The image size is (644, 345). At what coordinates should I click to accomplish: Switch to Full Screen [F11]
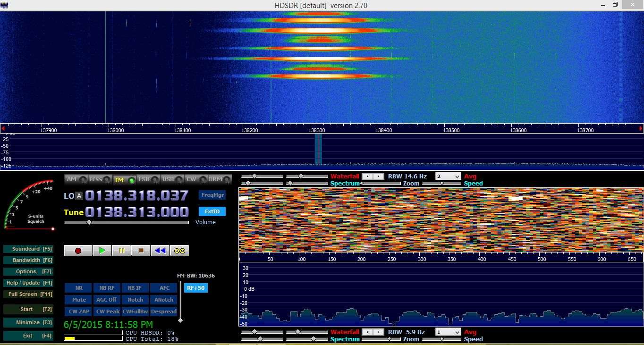click(28, 294)
